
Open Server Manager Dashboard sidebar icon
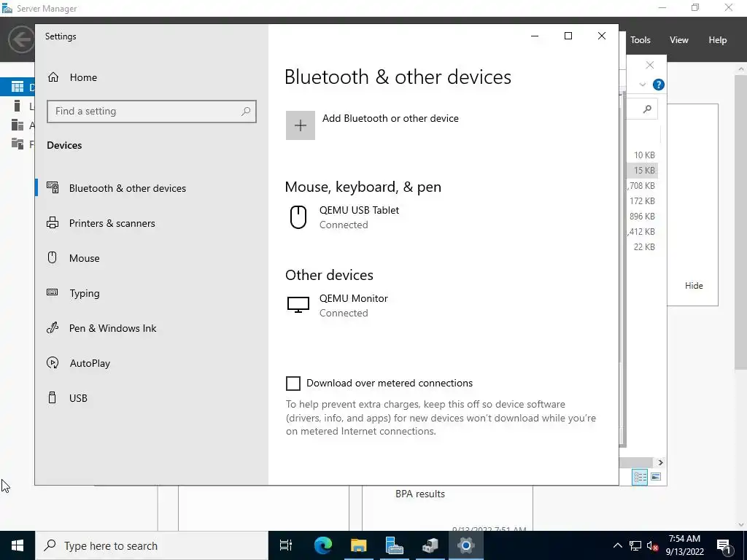coord(18,87)
